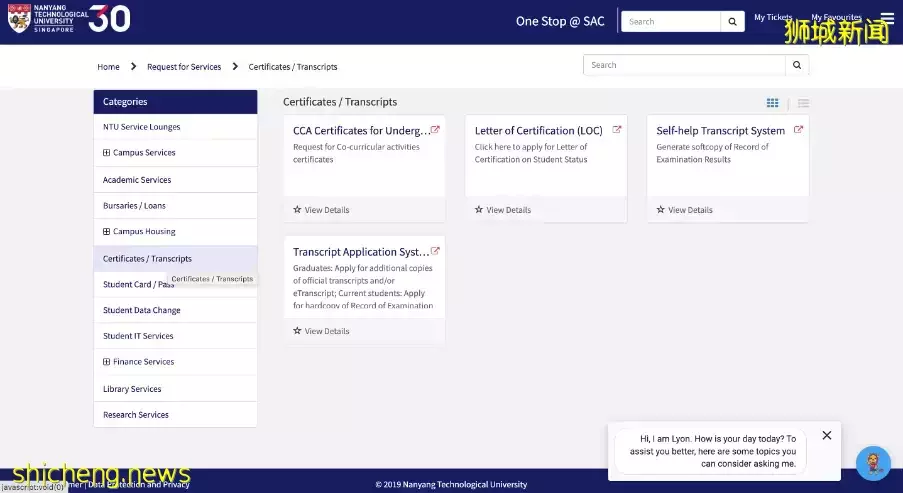
Task: Expand the Campus Services category
Action: 107,153
